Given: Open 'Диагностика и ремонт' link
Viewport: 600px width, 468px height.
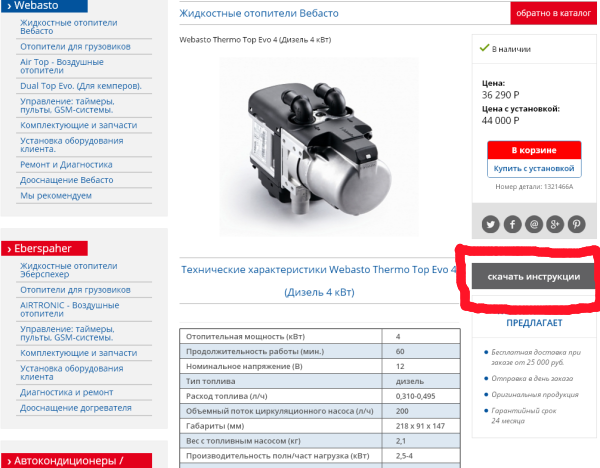Looking at the screenshot, I should click(67, 392).
